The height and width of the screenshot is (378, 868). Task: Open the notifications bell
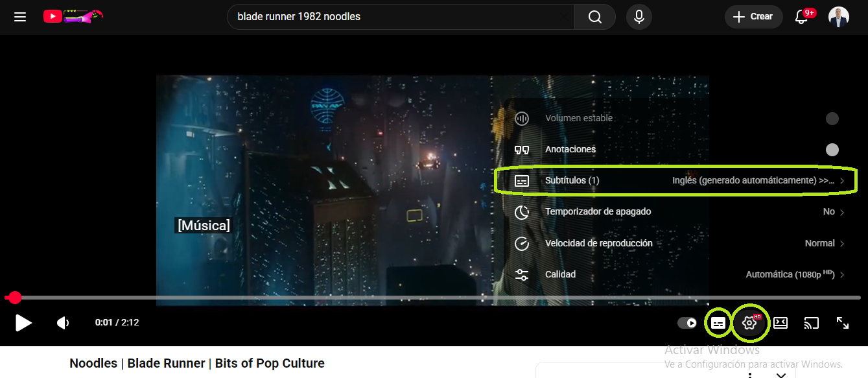(802, 17)
